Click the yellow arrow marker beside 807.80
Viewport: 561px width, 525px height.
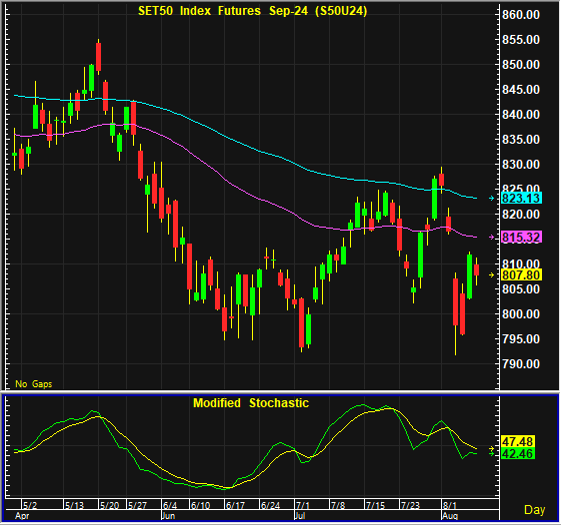pyautogui.click(x=492, y=275)
